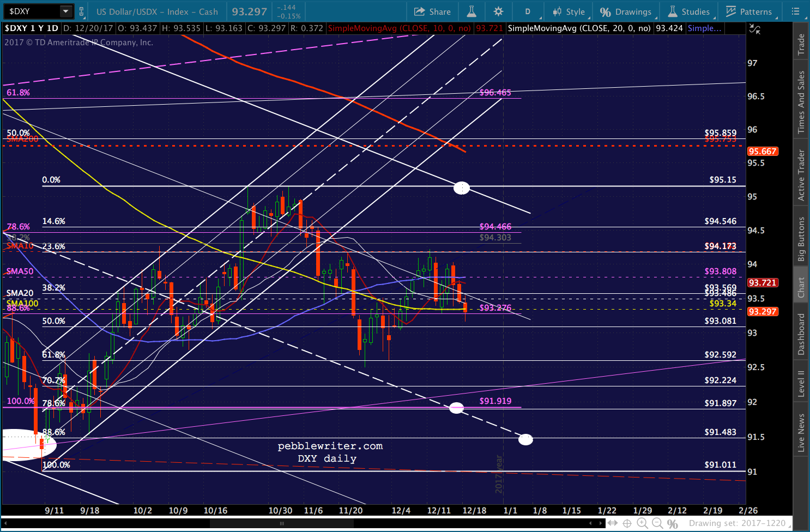
Task: Open the Style menu
Action: (x=569, y=11)
